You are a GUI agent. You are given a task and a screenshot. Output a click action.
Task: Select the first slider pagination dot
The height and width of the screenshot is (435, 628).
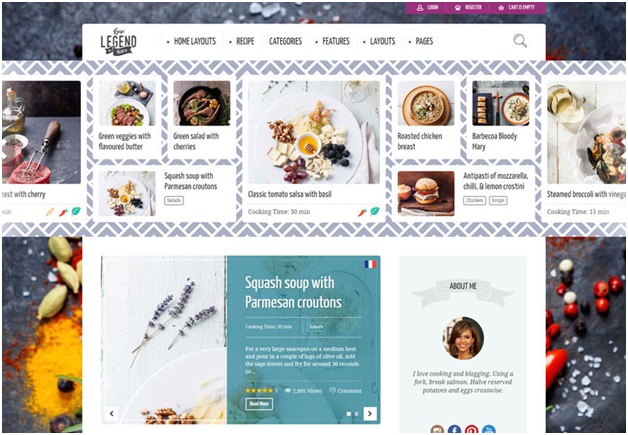(348, 413)
